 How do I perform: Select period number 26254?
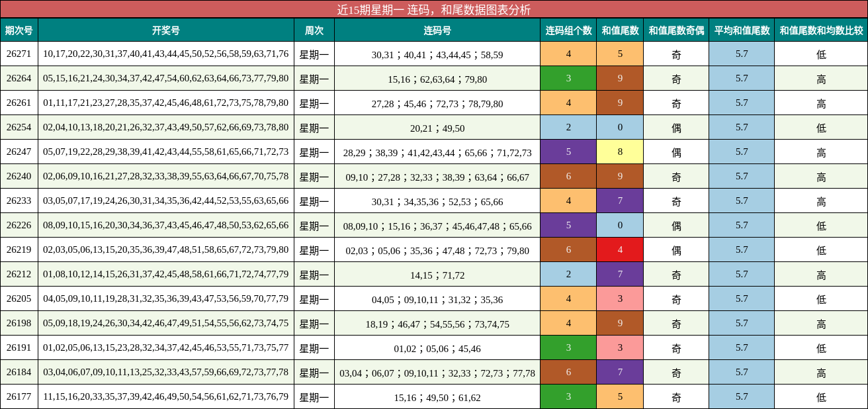click(19, 127)
